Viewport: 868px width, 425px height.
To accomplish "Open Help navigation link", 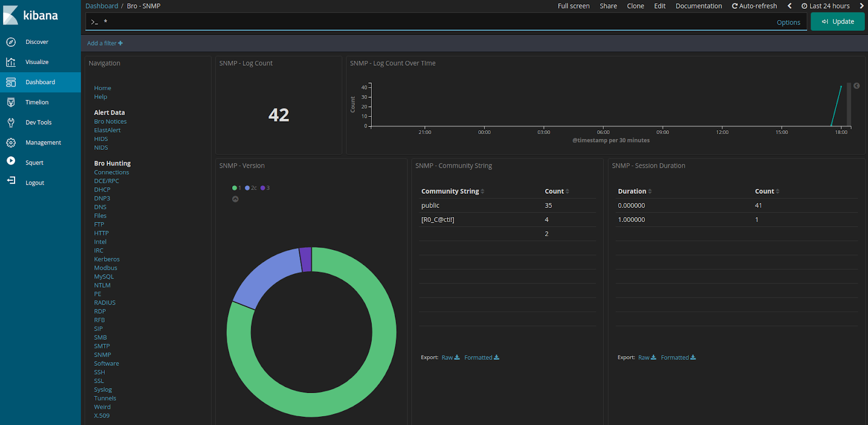I will click(x=100, y=97).
